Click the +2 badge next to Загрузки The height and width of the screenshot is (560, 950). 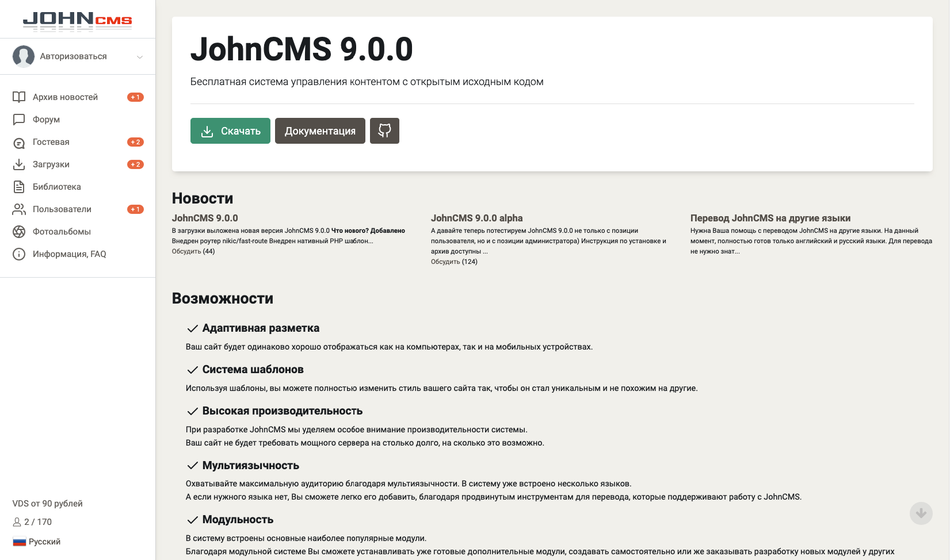135,164
